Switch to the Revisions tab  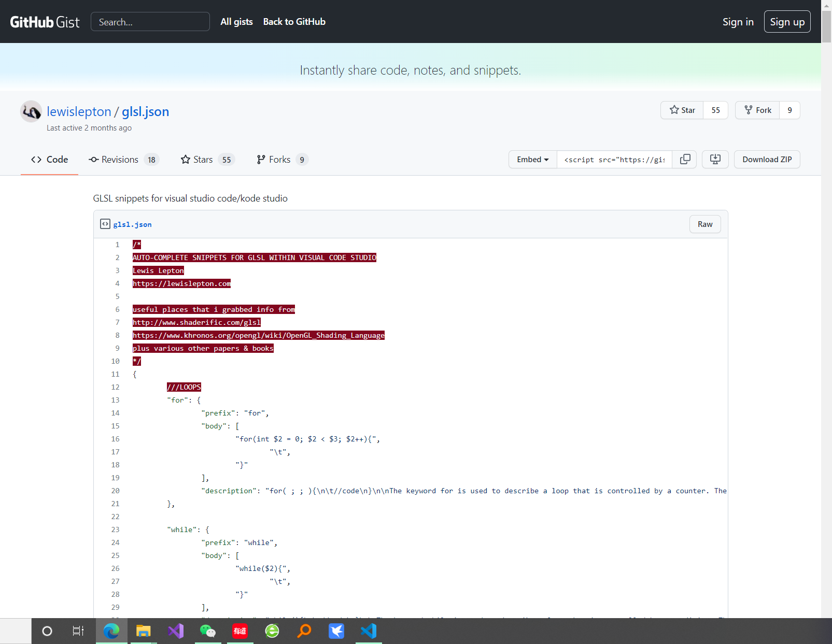point(123,160)
